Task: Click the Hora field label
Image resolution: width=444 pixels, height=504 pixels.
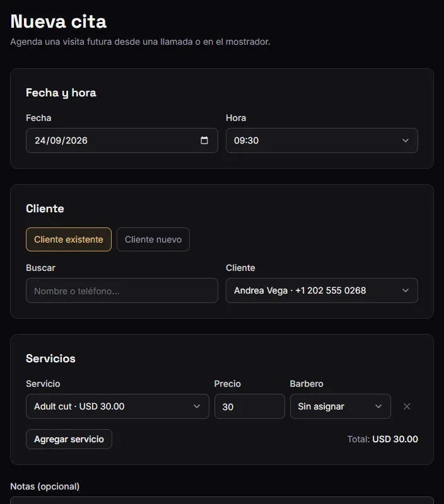Action: tap(236, 118)
